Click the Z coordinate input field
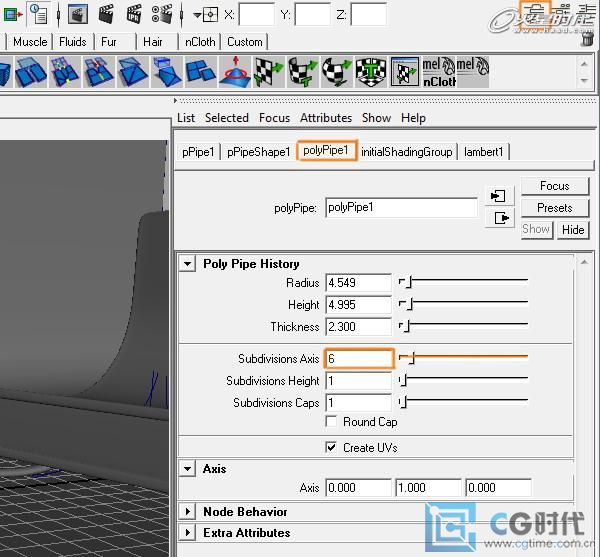Image resolution: width=600 pixels, height=557 pixels. (x=368, y=15)
